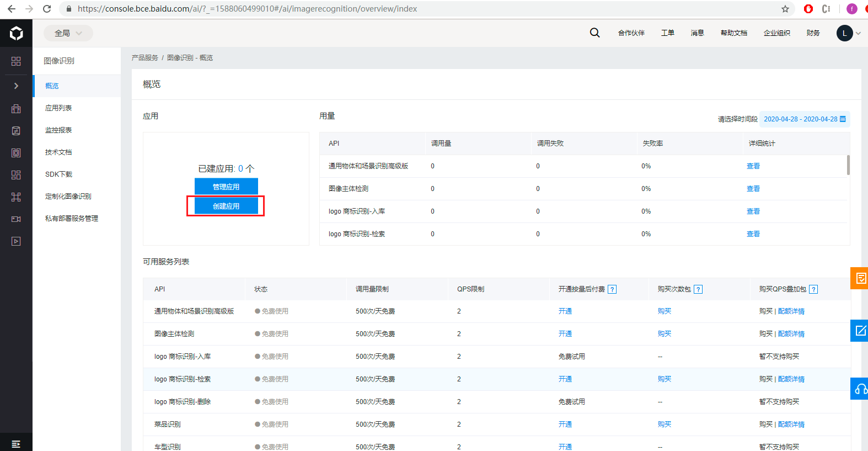Click the menu collapse icon at sidebar bottom

coord(16,444)
